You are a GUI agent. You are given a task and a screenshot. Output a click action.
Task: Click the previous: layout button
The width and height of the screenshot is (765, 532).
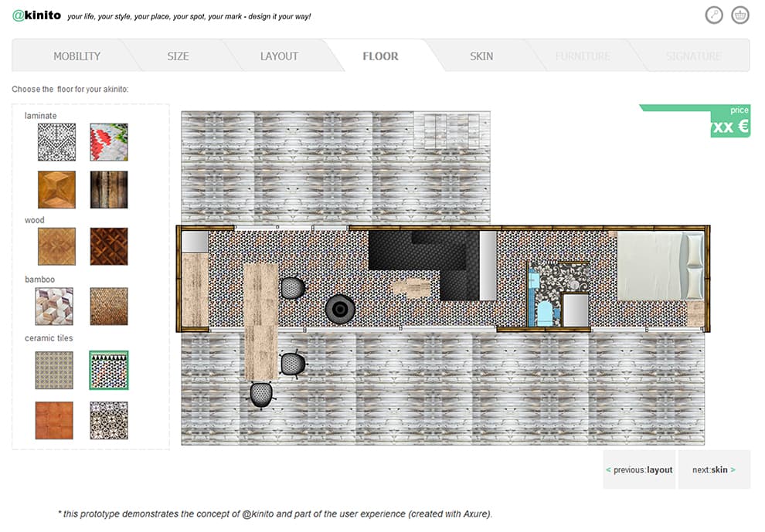[x=639, y=469]
